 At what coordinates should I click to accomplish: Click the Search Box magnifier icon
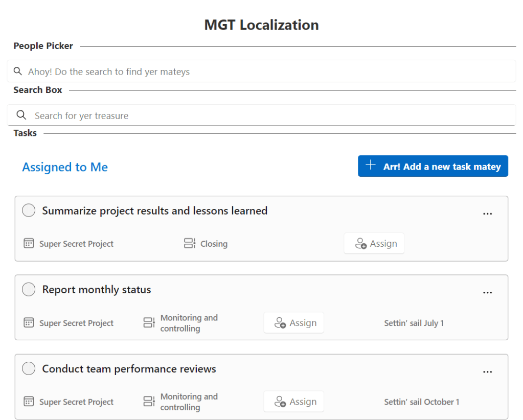[x=21, y=115]
